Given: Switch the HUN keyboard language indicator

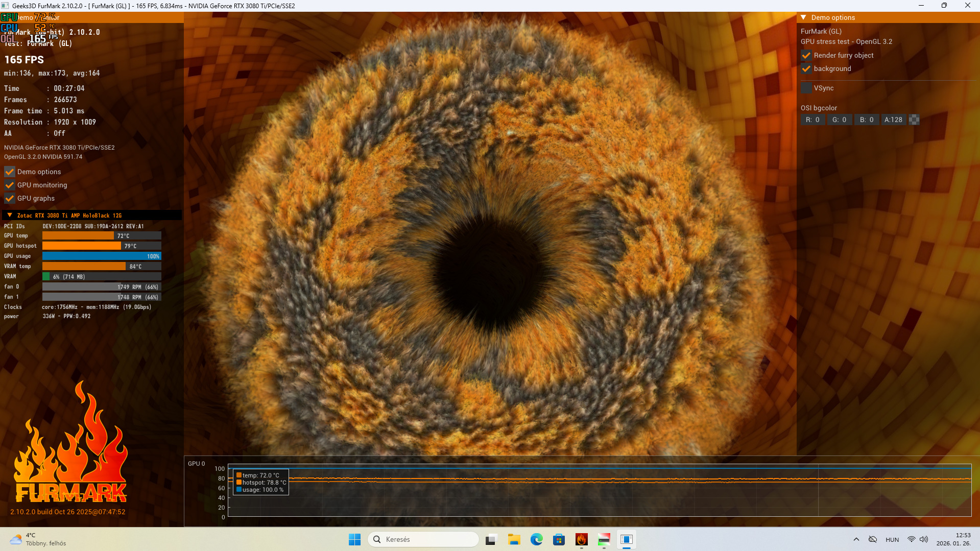Looking at the screenshot, I should point(892,540).
